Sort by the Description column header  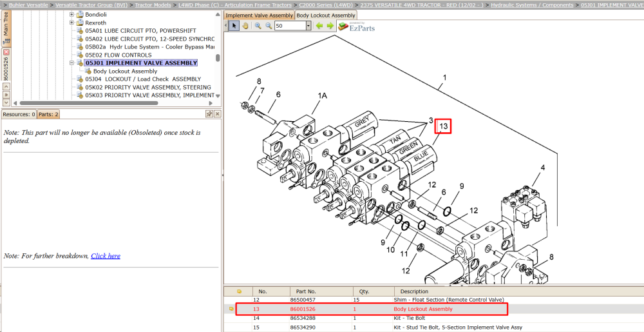pyautogui.click(x=519, y=291)
